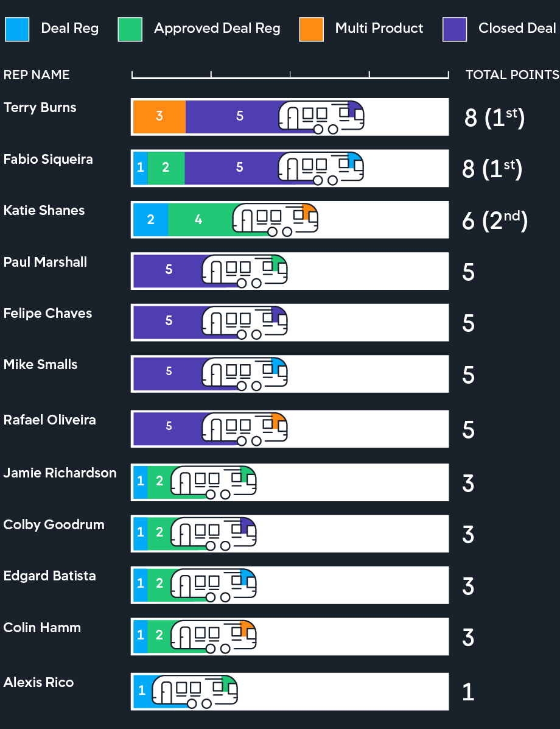Click Mike Smalls' bus icon
560x729 pixels.
(x=244, y=372)
